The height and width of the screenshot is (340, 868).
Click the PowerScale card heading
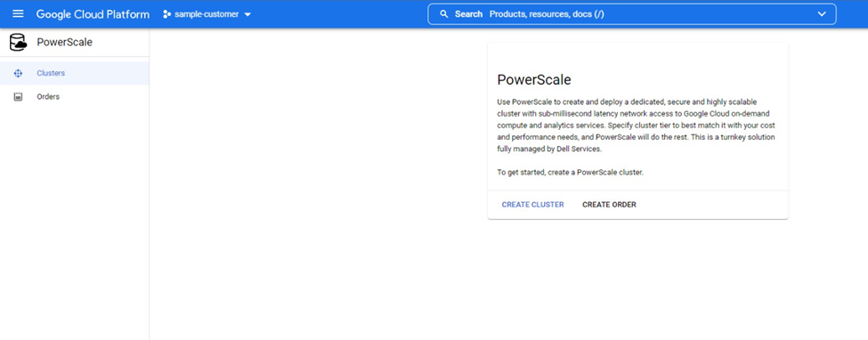[x=533, y=80]
